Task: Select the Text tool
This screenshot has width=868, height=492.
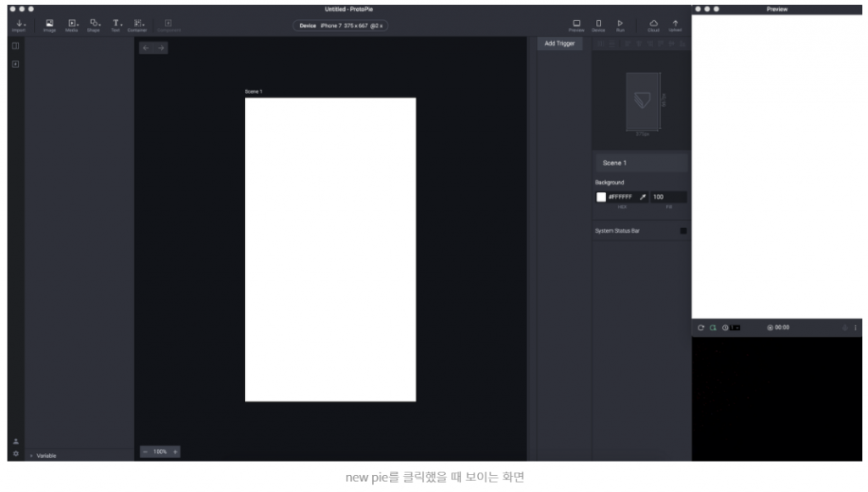Action: pyautogui.click(x=115, y=25)
